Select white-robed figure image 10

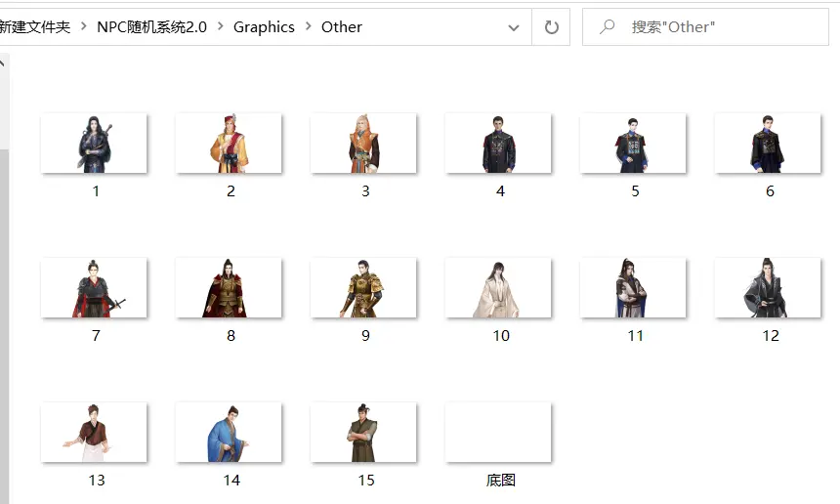pyautogui.click(x=499, y=288)
